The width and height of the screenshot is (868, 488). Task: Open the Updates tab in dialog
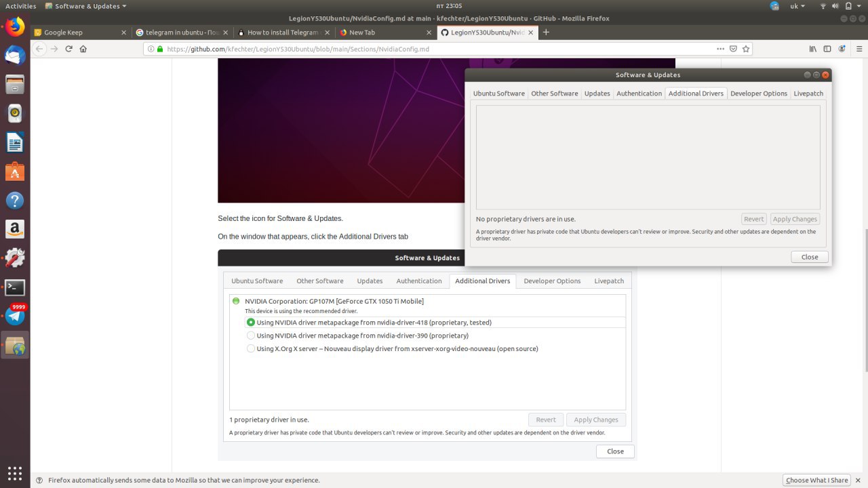pos(597,94)
